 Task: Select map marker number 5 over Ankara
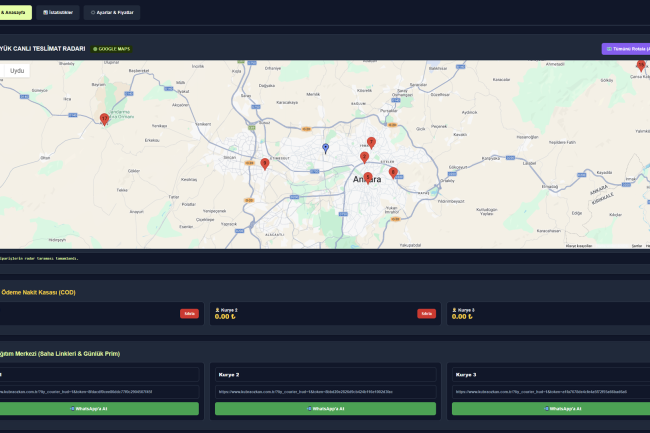coord(368,178)
